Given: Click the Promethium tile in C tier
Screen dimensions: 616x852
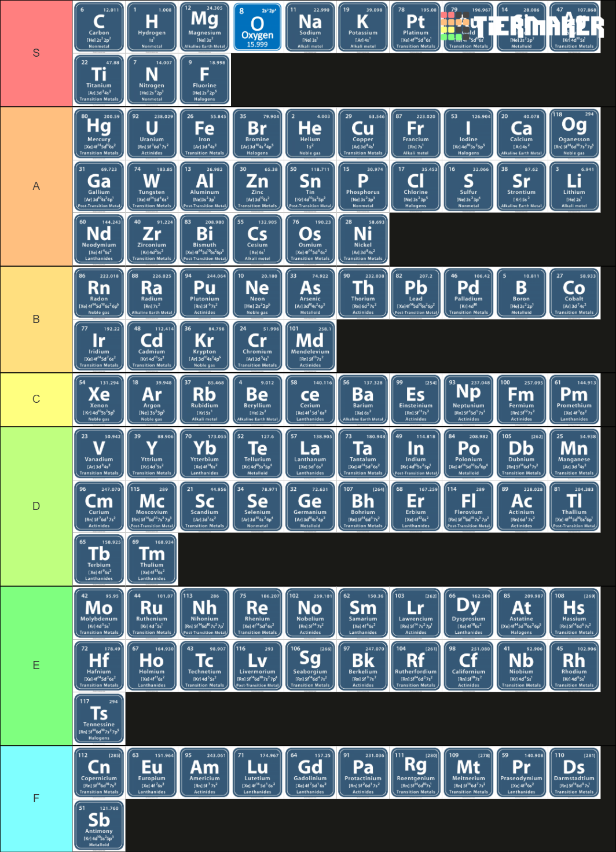Looking at the screenshot, I should pyautogui.click(x=573, y=399).
